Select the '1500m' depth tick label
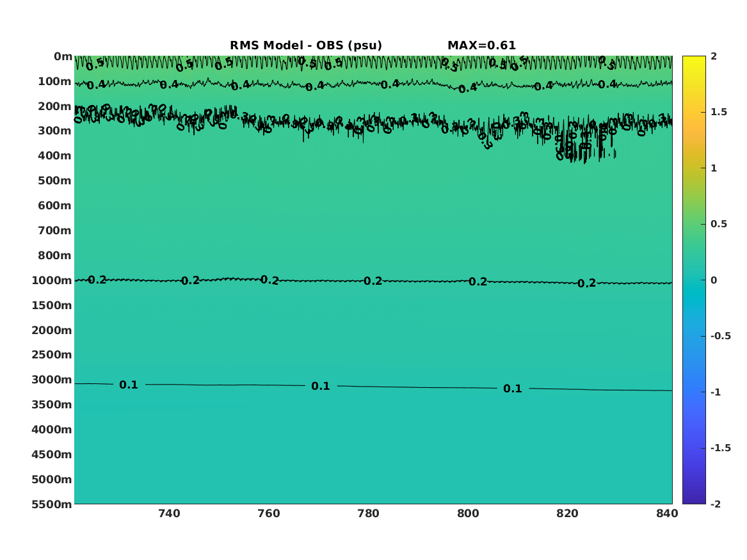Screen dimensions: 747x560 tap(51, 305)
